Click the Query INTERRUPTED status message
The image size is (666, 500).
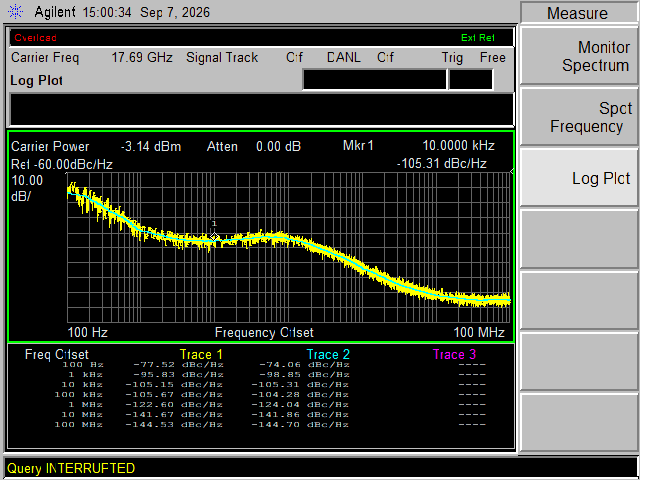pos(71,468)
